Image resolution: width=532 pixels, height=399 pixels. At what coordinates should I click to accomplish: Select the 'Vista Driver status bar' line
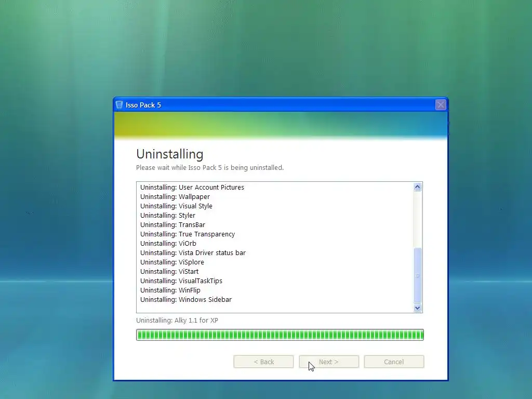click(x=193, y=253)
